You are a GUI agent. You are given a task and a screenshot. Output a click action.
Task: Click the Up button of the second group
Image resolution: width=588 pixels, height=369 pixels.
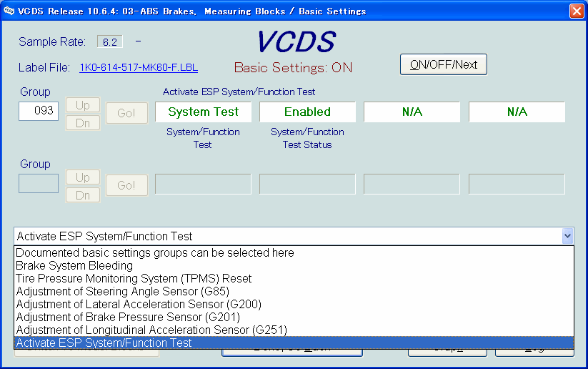tap(83, 177)
